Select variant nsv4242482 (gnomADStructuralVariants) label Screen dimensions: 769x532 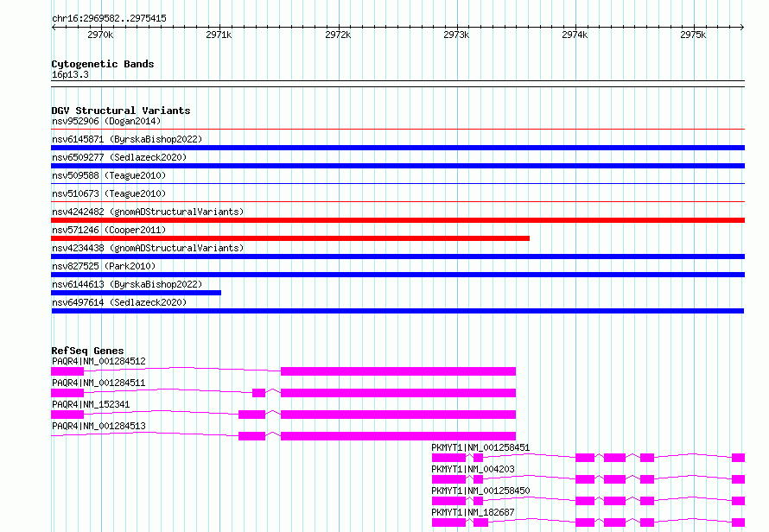pyautogui.click(x=148, y=212)
